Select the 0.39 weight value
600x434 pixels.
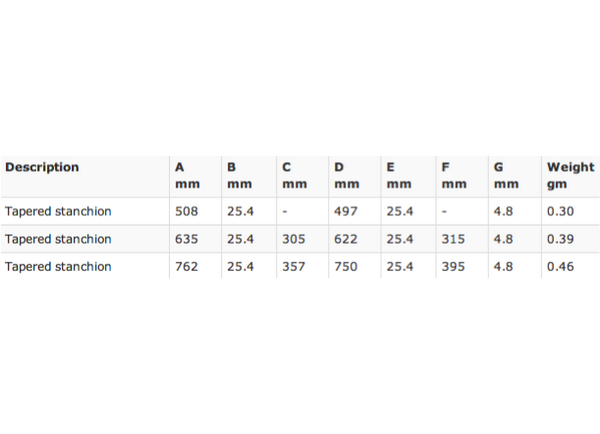pyautogui.click(x=560, y=239)
